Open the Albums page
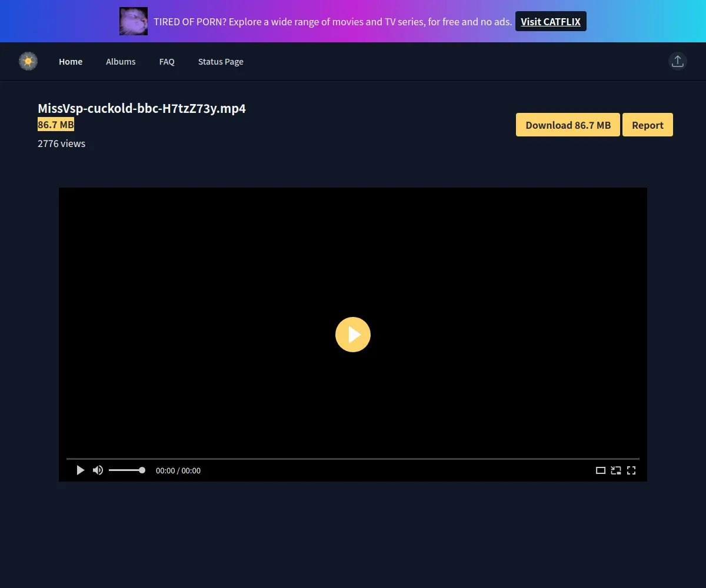Image resolution: width=706 pixels, height=588 pixels. (x=121, y=62)
